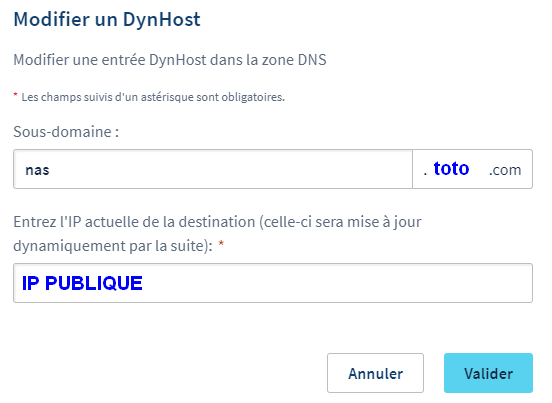Click the red asterisk after 'par la suite):'
Viewport: 552px width, 403px height.
(221, 243)
